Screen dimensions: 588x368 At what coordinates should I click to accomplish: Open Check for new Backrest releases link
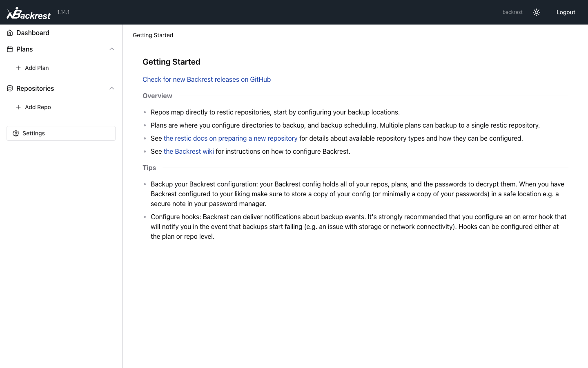point(207,79)
